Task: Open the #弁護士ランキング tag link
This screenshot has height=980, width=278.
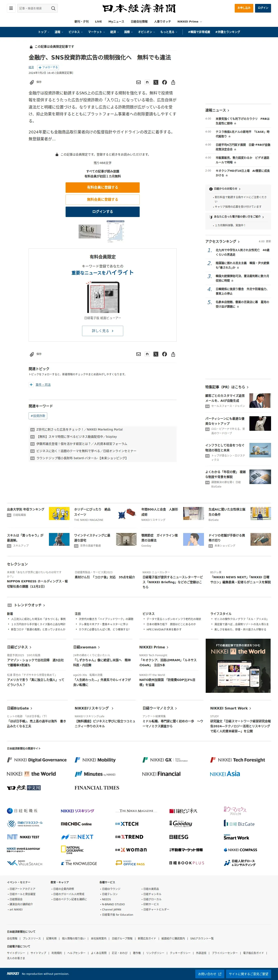Action: 228,32
